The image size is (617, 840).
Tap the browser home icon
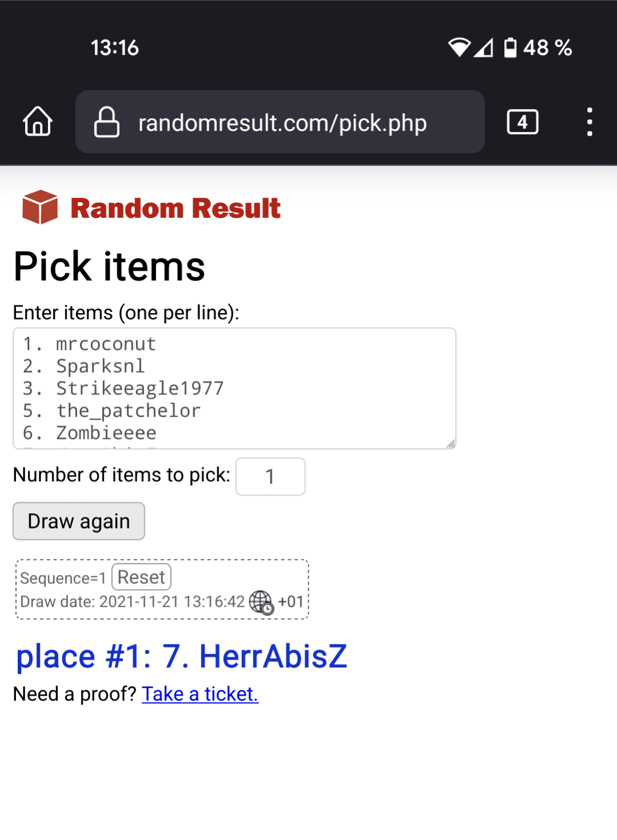[x=38, y=122]
